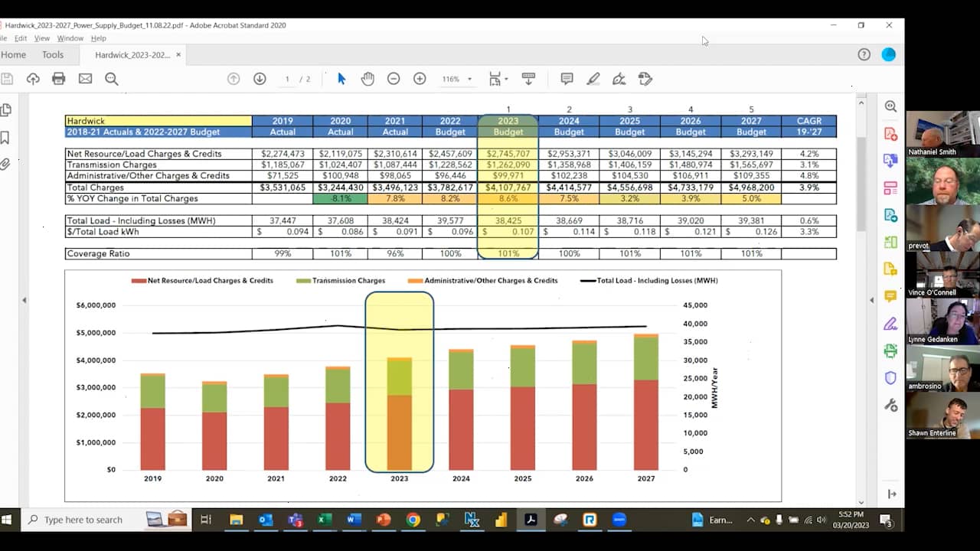This screenshot has height=551, width=980.
Task: Close the Hardwick document tab
Action: [x=178, y=54]
